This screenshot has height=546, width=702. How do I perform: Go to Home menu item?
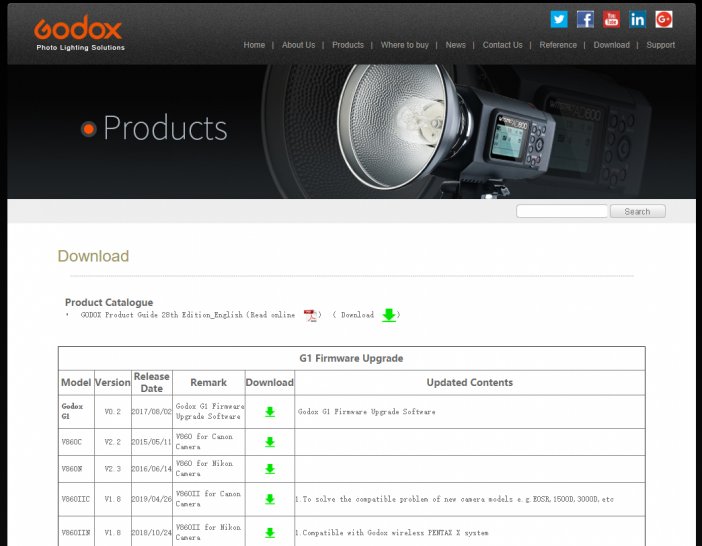click(x=254, y=45)
